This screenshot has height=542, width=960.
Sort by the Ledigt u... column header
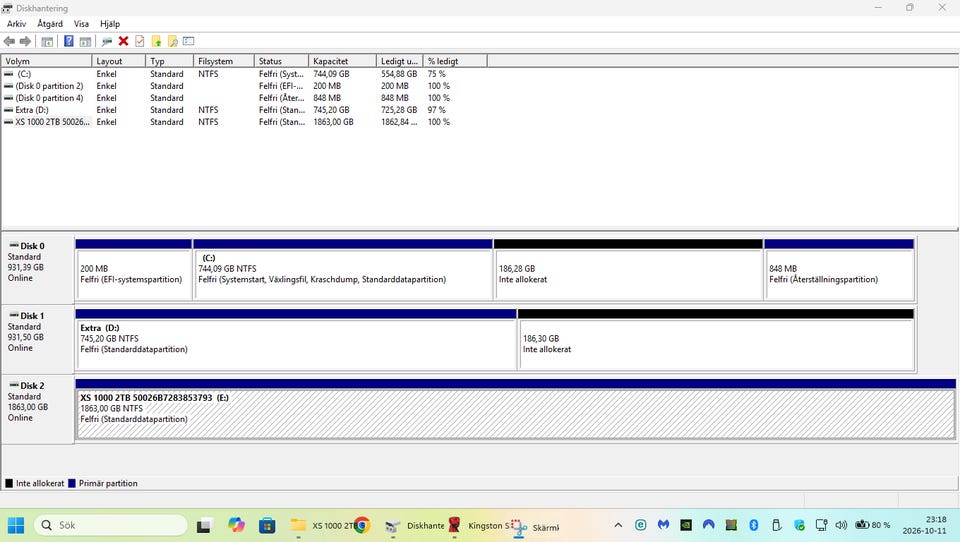[399, 61]
